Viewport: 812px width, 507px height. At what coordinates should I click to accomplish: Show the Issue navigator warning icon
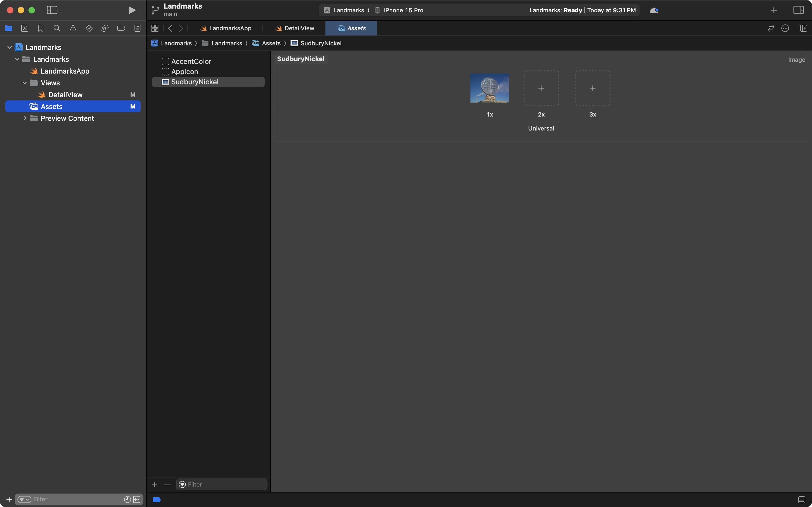pyautogui.click(x=73, y=28)
